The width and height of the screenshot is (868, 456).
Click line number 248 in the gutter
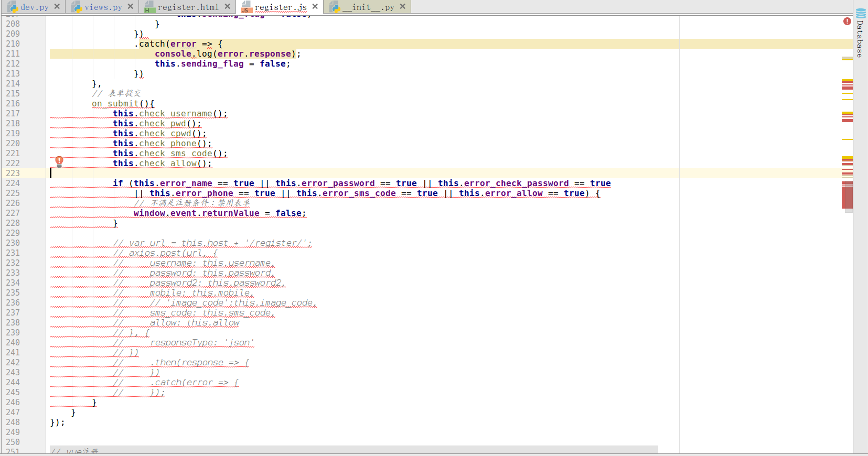pyautogui.click(x=13, y=422)
